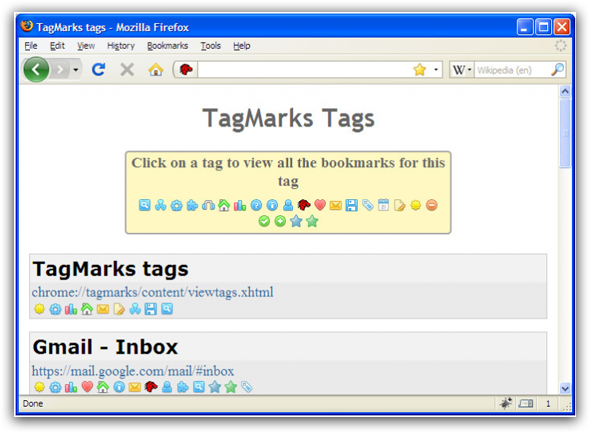Click the blue star tag in the yellow tag box

[x=296, y=221]
